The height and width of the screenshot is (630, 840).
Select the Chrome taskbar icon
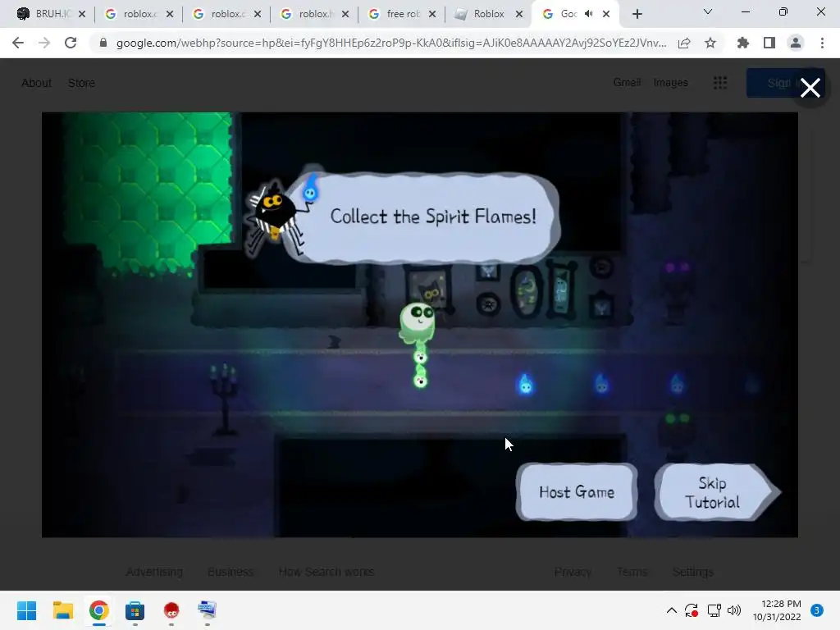pyautogui.click(x=98, y=610)
